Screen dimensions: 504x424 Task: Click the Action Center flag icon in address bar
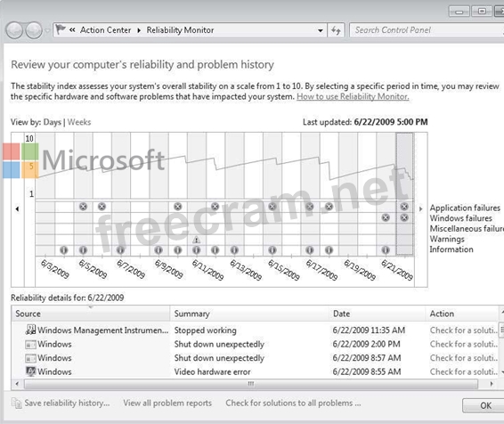[x=61, y=29]
